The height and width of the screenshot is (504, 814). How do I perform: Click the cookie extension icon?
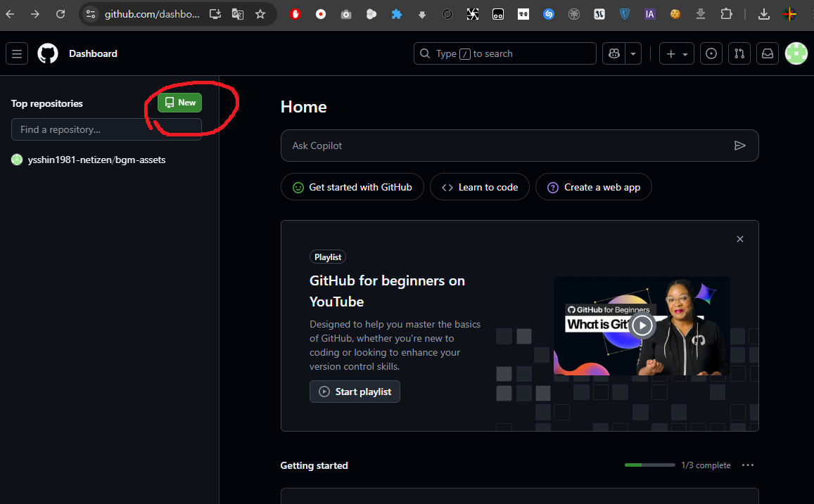coord(675,15)
